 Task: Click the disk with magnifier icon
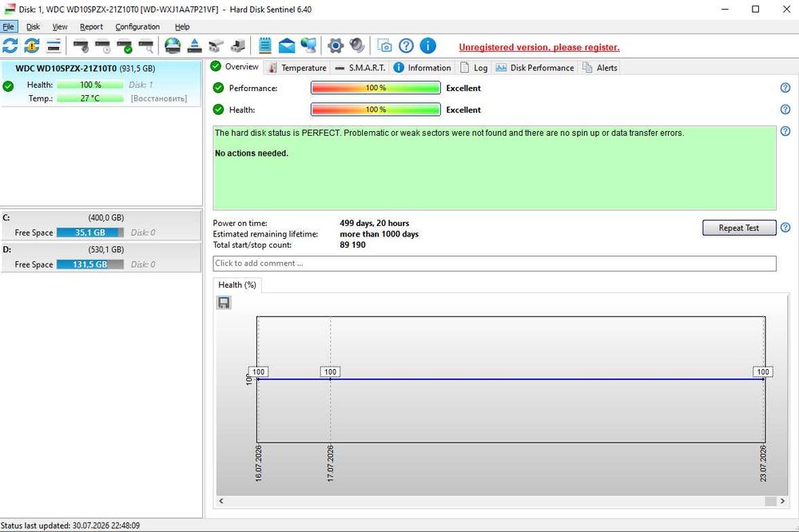coord(146,46)
